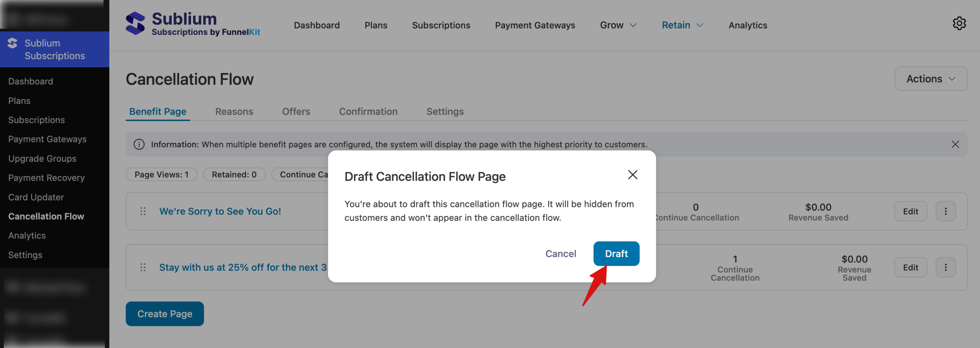Click Cancel in the dialog
Screen dimensions: 980x348
tap(560, 253)
